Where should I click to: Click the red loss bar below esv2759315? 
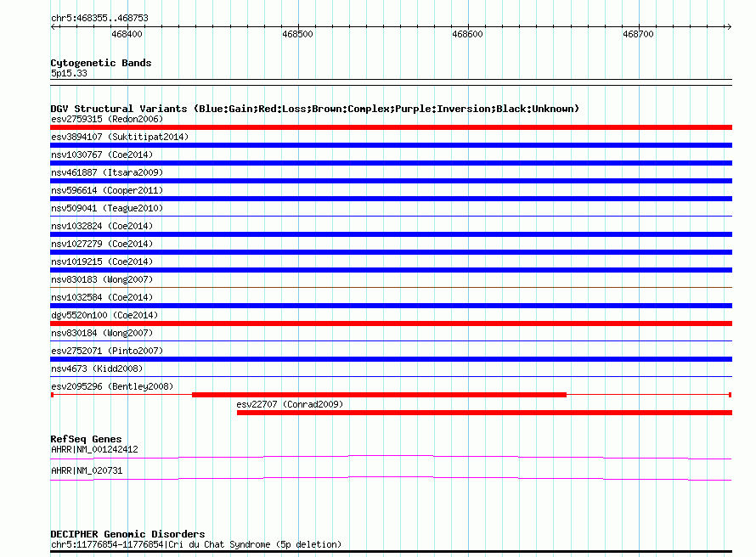coord(391,127)
